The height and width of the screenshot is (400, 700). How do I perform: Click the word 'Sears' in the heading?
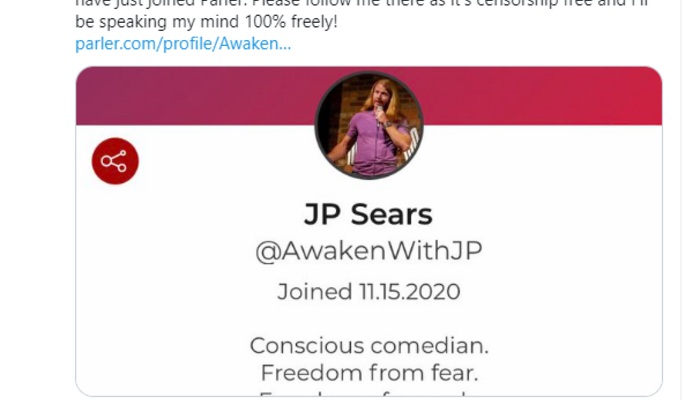point(392,214)
